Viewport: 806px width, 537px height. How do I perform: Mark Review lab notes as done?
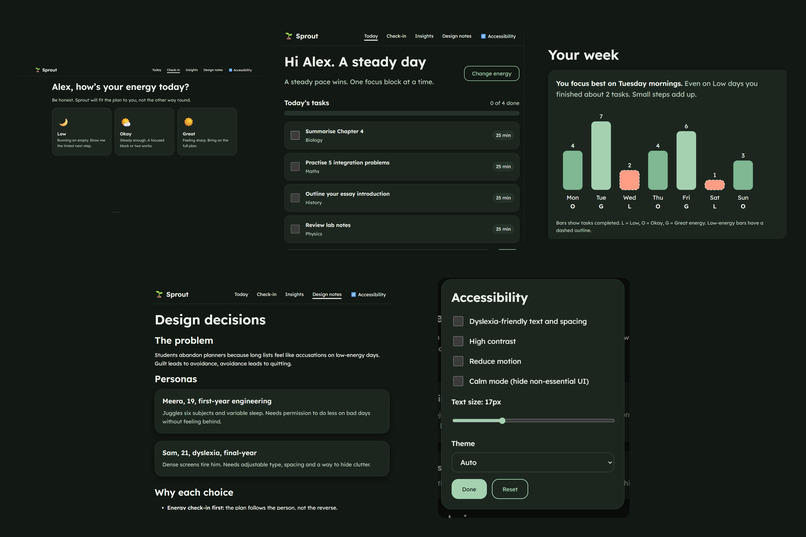click(x=295, y=229)
